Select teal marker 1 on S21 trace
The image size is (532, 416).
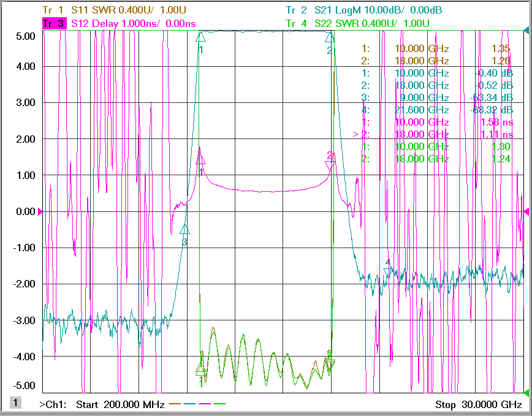pyautogui.click(x=200, y=37)
